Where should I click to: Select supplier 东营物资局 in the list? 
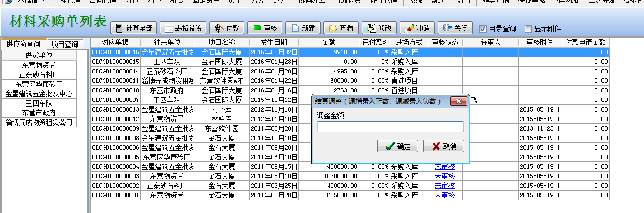pyautogui.click(x=39, y=65)
